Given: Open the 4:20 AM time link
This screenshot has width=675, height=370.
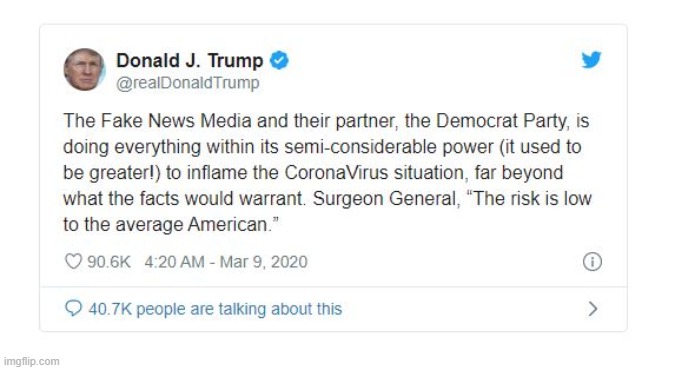Looking at the screenshot, I should [x=174, y=262].
